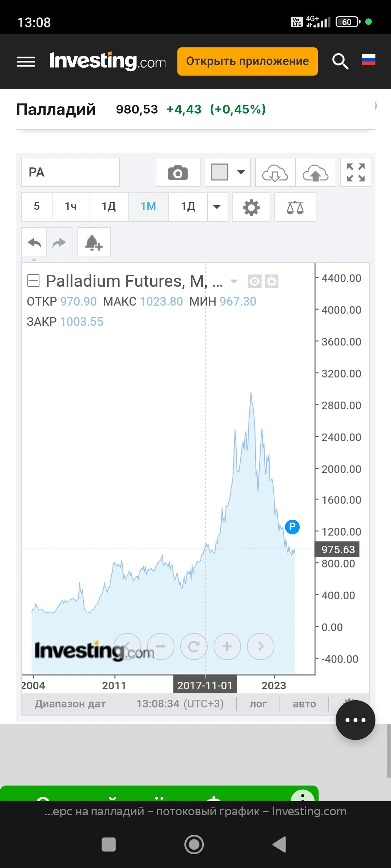391x868 pixels.
Task: Enter fullscreen chart mode
Action: pos(356,173)
